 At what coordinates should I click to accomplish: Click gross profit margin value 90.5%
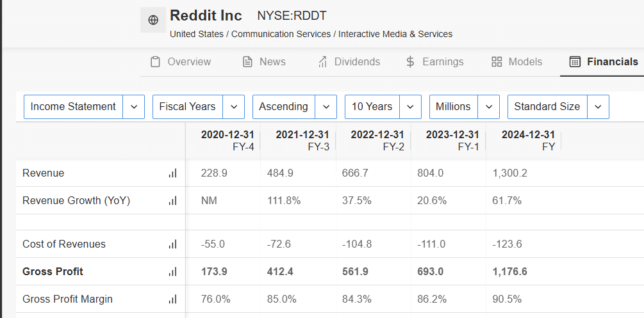507,299
